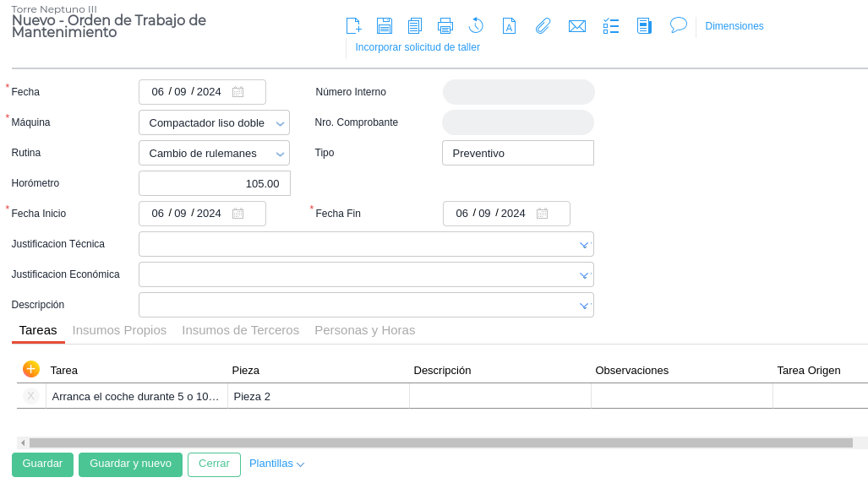The height and width of the screenshot is (483, 868).
Task: Open the Plantillas dropdown menu
Action: (x=276, y=464)
